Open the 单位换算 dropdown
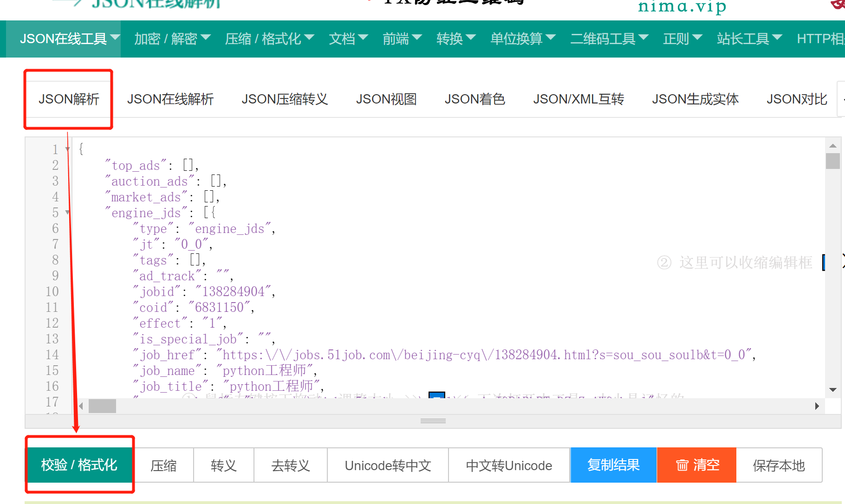The image size is (845, 504). pyautogui.click(x=523, y=39)
